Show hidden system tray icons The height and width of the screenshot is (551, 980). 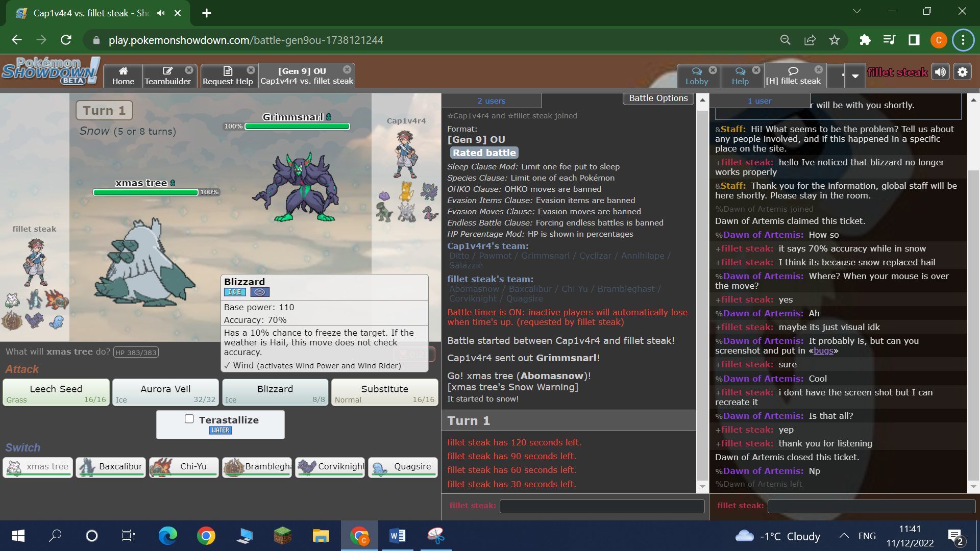(x=844, y=536)
